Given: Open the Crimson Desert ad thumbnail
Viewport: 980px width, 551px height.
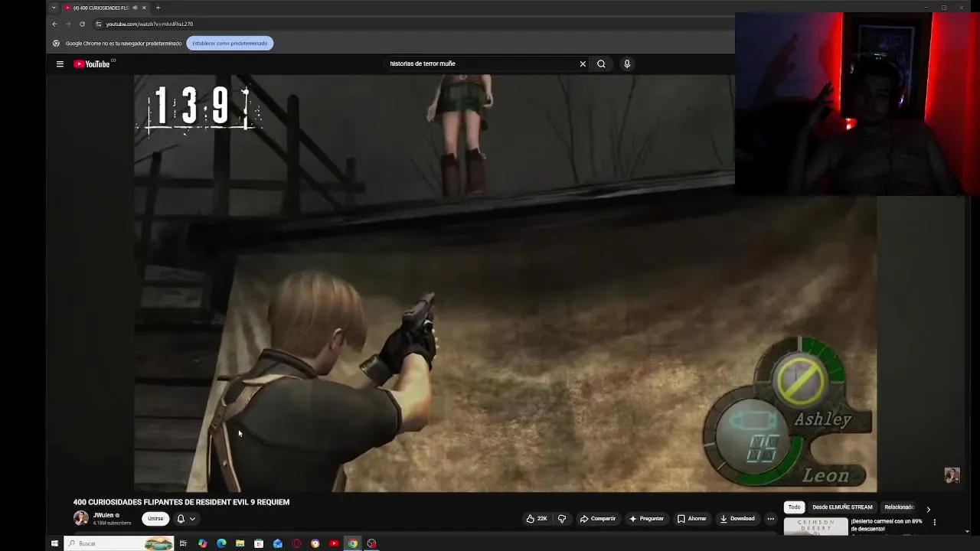Looking at the screenshot, I should click(816, 527).
